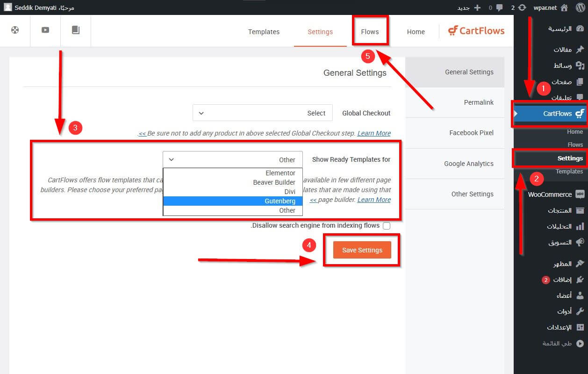Open the Flows submenu under CartFlows sidebar
Screen dimensions: 588x374
(x=575, y=144)
